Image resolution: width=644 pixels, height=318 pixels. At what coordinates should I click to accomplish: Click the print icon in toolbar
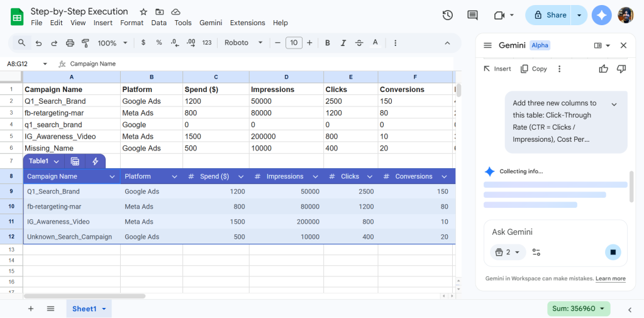pyautogui.click(x=70, y=43)
